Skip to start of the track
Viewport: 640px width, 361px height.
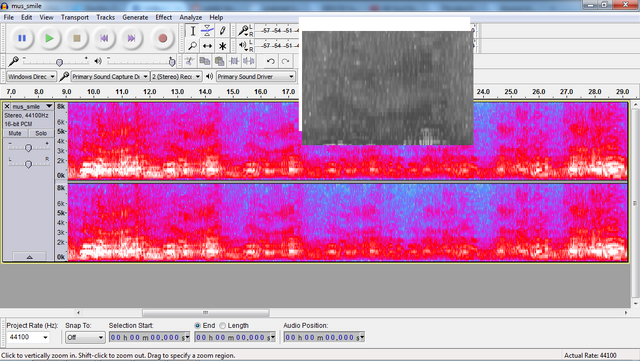coord(104,38)
